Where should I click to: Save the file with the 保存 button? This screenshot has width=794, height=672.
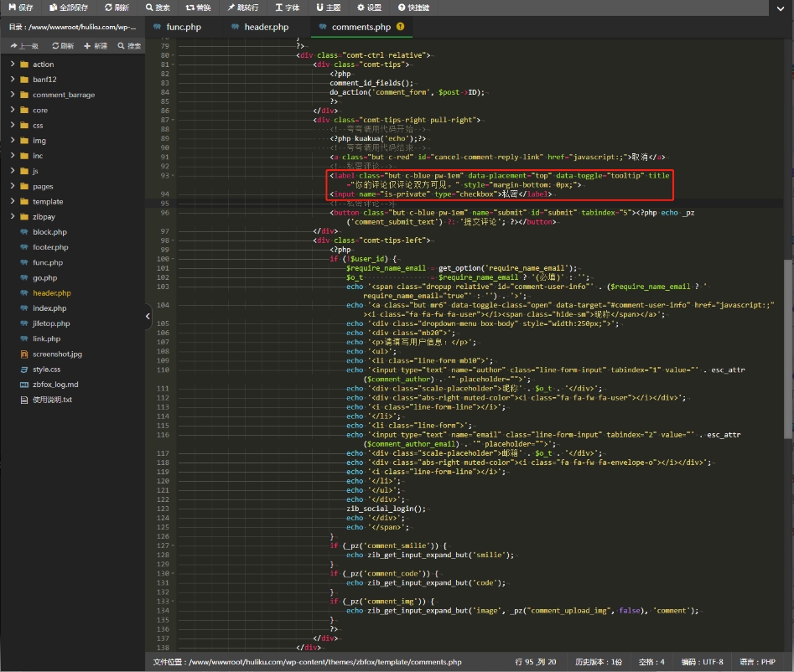click(x=21, y=8)
